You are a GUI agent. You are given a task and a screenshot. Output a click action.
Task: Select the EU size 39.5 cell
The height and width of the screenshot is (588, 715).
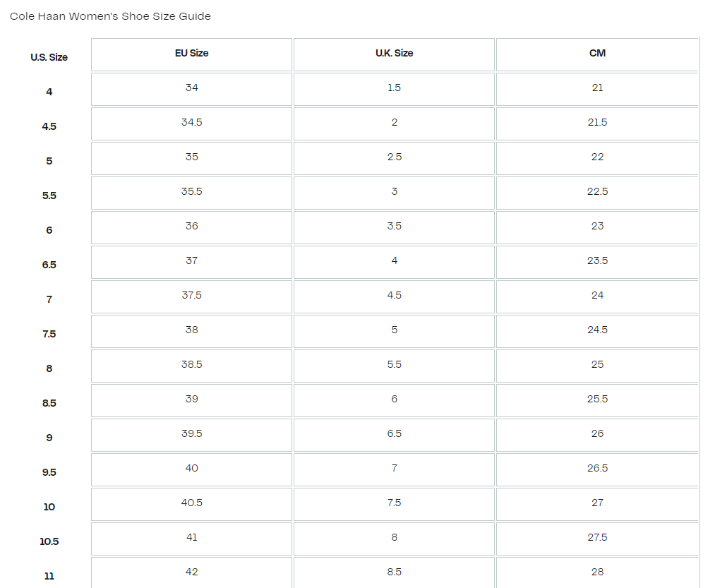tap(191, 434)
